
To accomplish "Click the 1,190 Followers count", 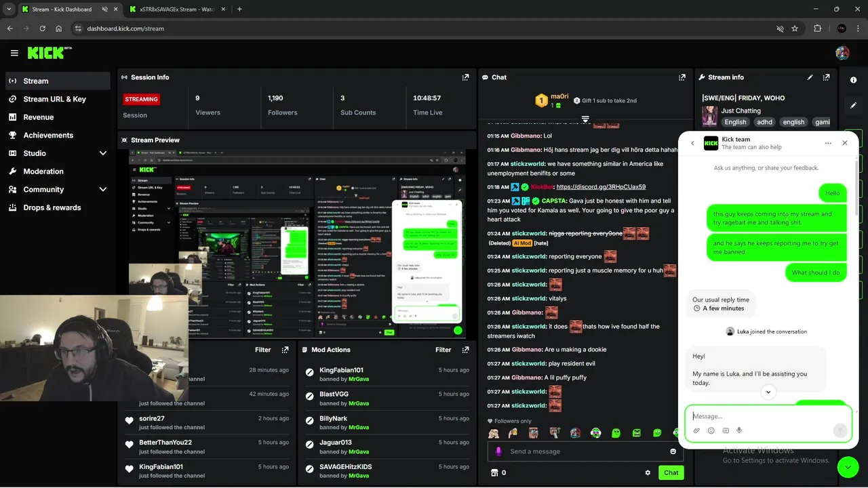I will (275, 98).
